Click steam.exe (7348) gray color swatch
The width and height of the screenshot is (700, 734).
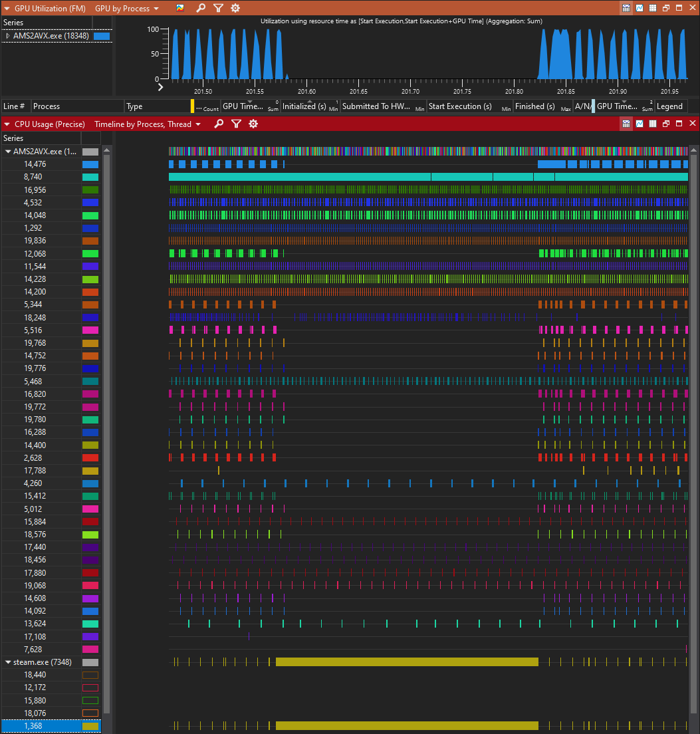[90, 662]
